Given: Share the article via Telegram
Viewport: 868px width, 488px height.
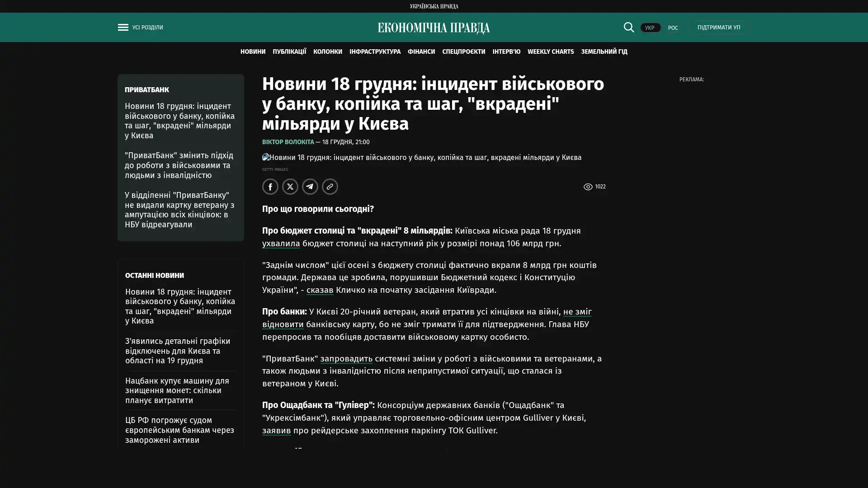Looking at the screenshot, I should (310, 187).
